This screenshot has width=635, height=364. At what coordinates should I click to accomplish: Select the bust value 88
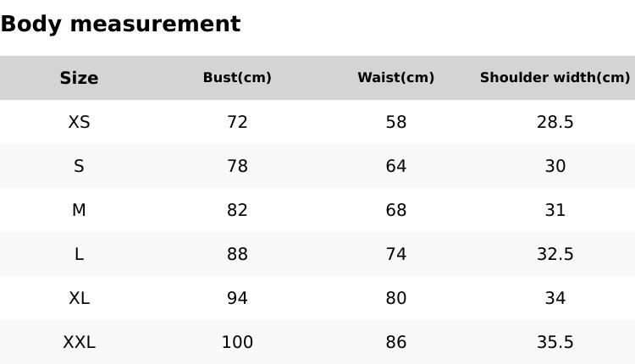click(237, 254)
